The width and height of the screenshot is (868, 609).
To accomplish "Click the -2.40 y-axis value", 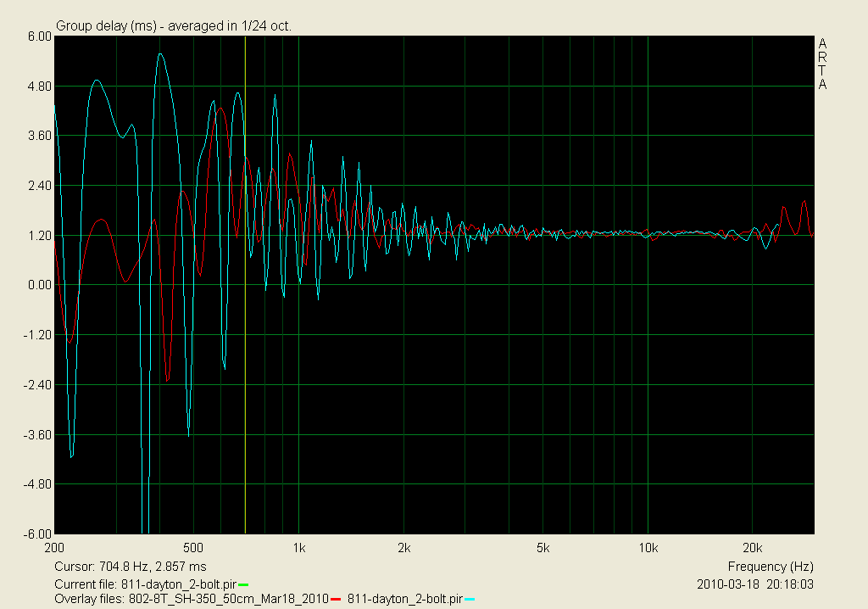I will [x=37, y=384].
